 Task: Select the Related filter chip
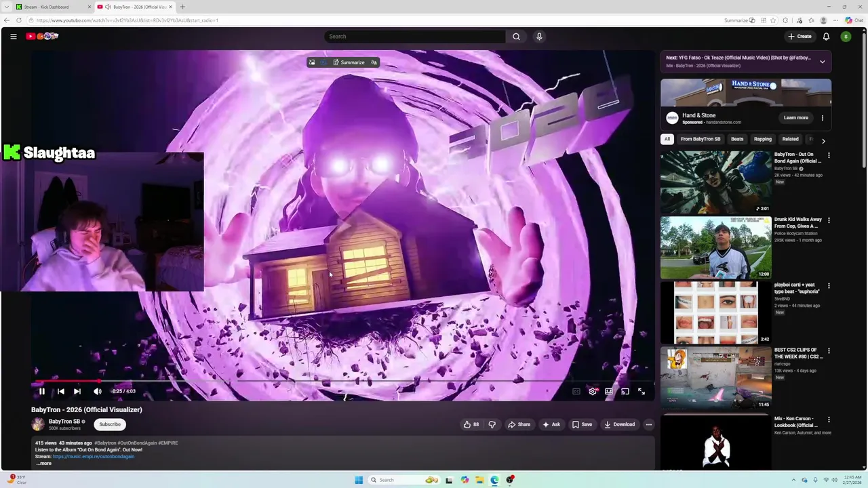(x=790, y=140)
